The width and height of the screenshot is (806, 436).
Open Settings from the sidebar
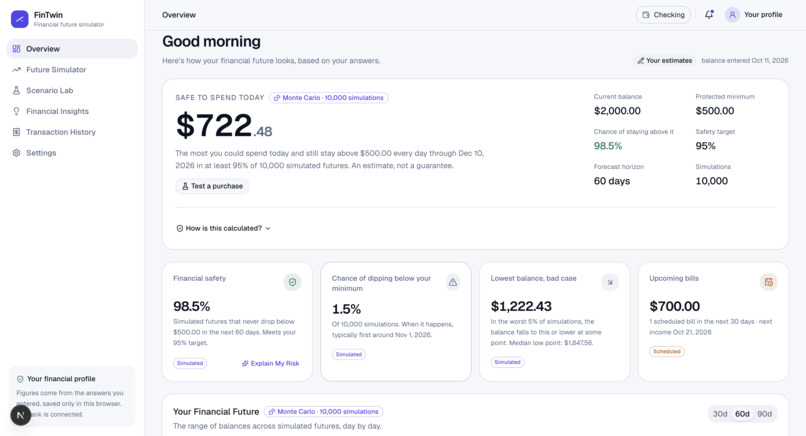click(72, 153)
